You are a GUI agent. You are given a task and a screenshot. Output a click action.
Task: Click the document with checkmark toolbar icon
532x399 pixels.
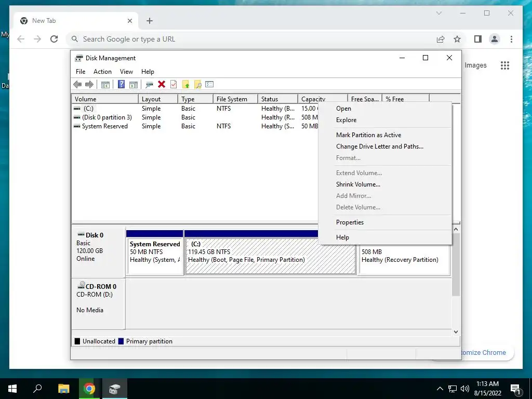(174, 84)
